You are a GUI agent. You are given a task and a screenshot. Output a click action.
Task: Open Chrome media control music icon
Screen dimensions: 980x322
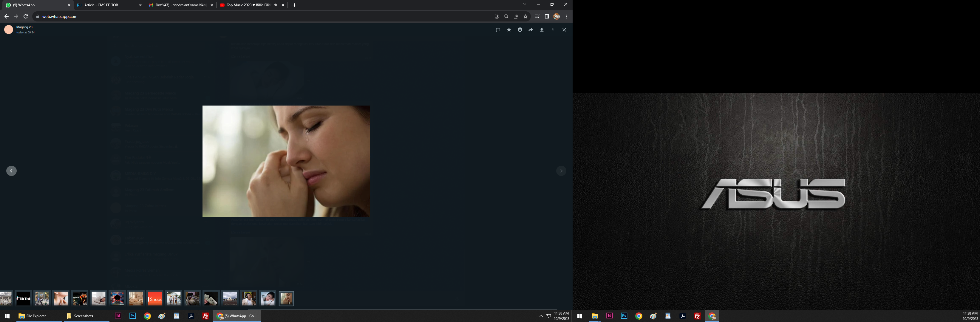pos(537,16)
